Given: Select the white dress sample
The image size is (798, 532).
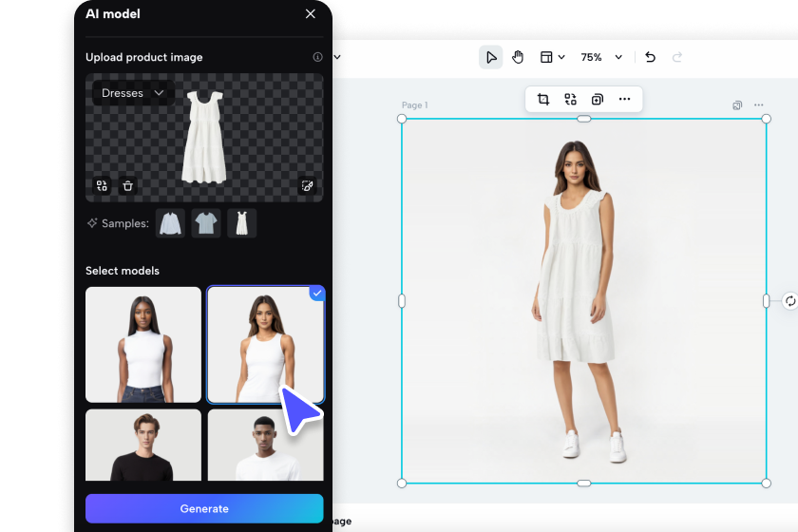Looking at the screenshot, I should click(x=241, y=223).
